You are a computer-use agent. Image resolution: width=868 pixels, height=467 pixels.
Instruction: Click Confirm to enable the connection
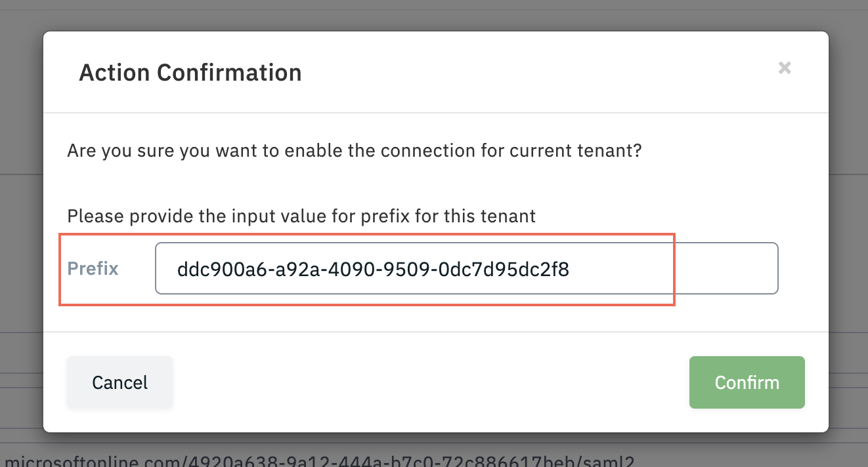click(747, 382)
